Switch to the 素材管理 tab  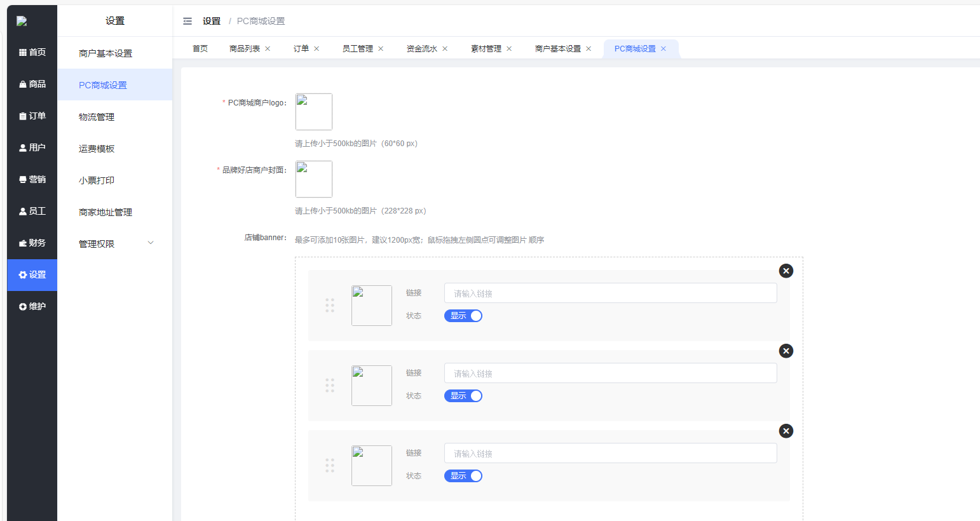pos(486,49)
